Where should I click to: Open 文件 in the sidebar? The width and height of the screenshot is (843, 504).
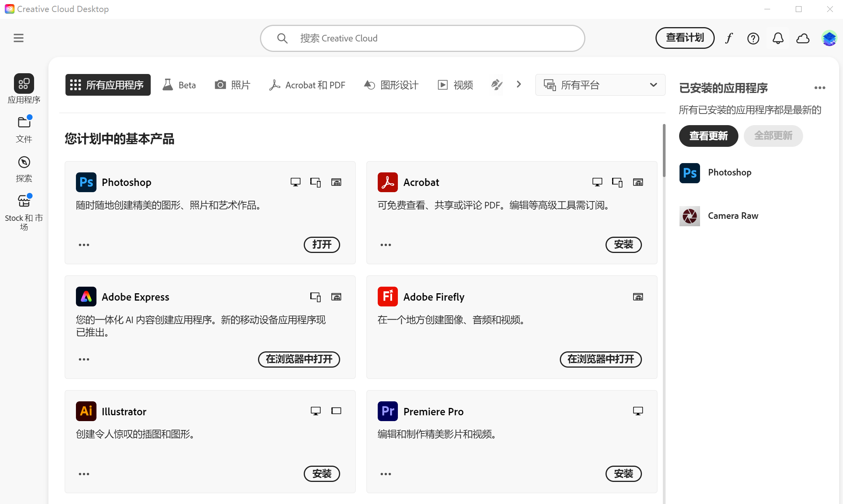click(24, 129)
